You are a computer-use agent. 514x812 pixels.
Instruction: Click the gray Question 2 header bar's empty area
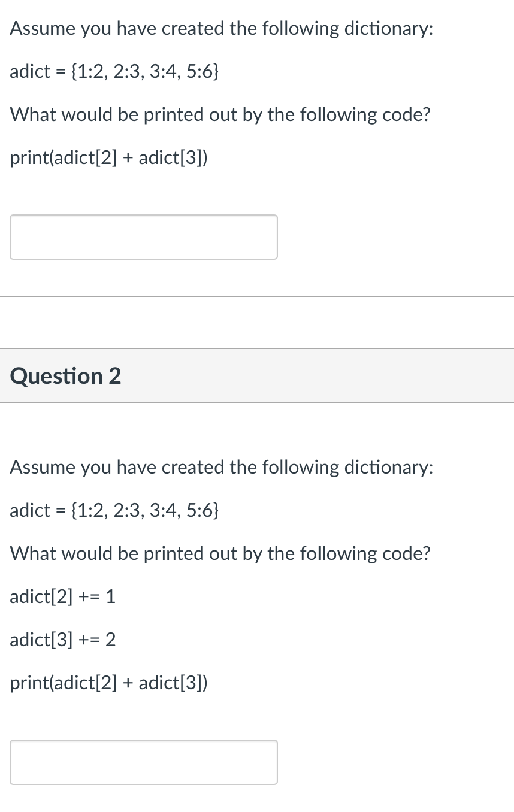(318, 376)
